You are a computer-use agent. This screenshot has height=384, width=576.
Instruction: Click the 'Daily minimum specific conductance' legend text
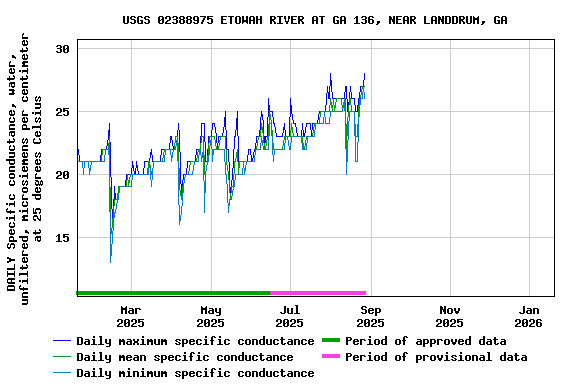coord(195,373)
